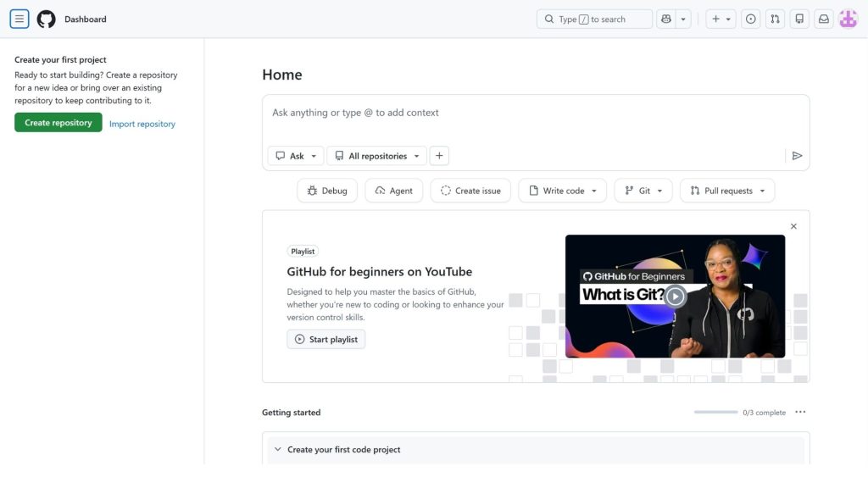
Task: Play the What is Git video thumbnail
Action: click(x=675, y=296)
